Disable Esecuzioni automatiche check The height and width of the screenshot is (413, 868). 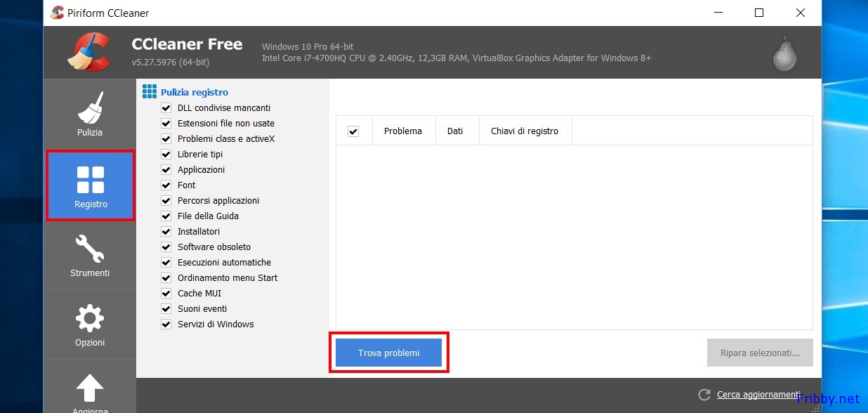166,263
